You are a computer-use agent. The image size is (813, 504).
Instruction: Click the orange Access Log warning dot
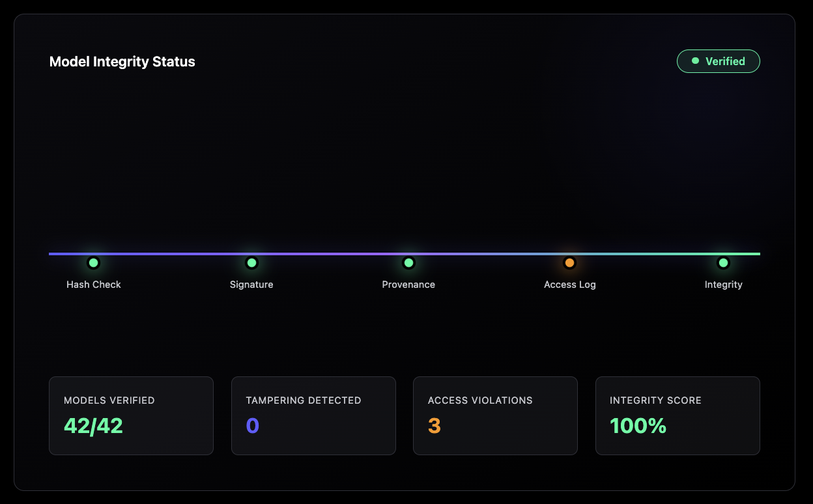pyautogui.click(x=569, y=263)
